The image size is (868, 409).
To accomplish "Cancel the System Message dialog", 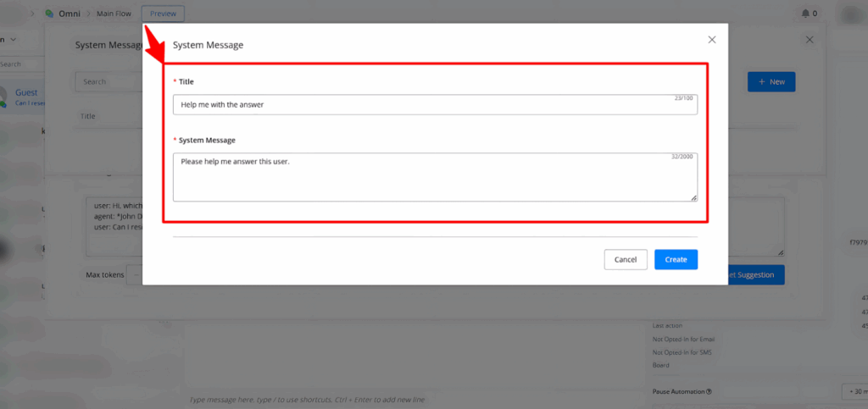I will (x=626, y=259).
